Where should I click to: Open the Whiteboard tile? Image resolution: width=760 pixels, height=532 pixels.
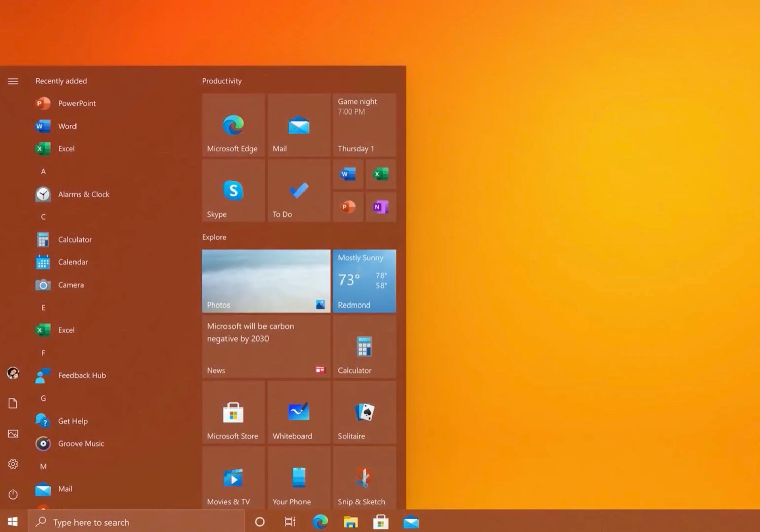pyautogui.click(x=298, y=412)
